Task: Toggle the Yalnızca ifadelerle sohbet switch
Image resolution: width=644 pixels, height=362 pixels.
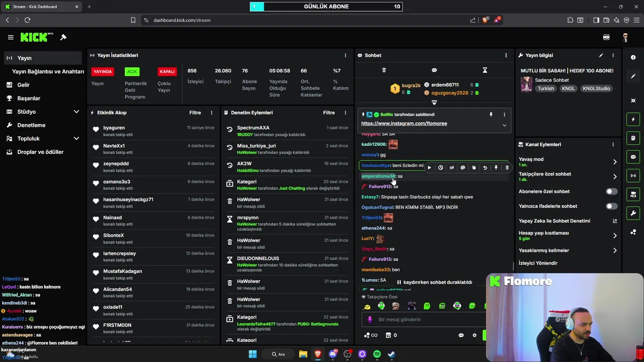Action: tap(611, 206)
